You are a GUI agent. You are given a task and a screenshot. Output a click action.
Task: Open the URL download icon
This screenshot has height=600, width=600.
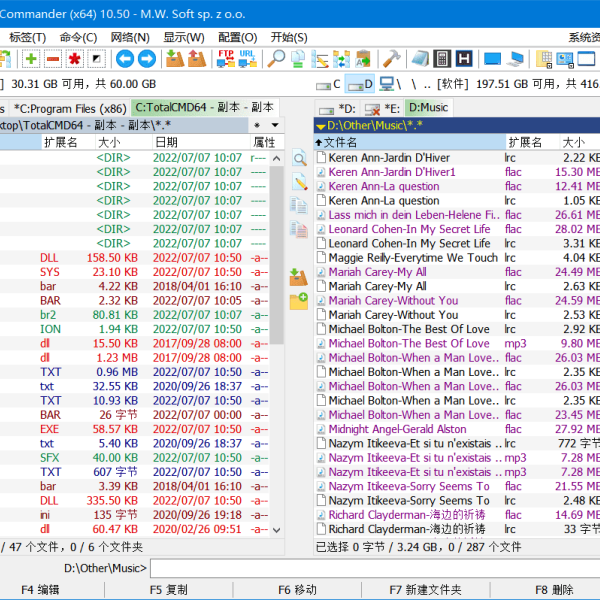pos(248,59)
